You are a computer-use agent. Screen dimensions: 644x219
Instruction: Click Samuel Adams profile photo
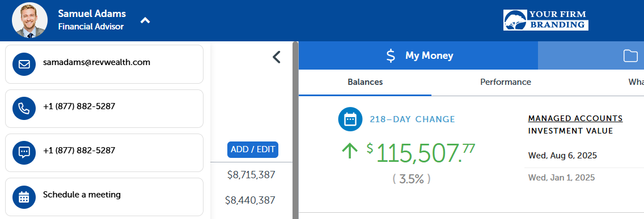click(29, 20)
